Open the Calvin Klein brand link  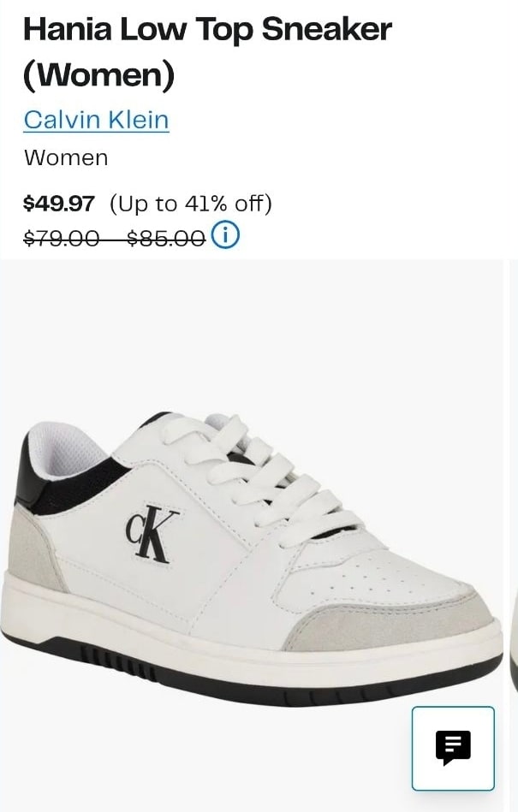pos(97,120)
